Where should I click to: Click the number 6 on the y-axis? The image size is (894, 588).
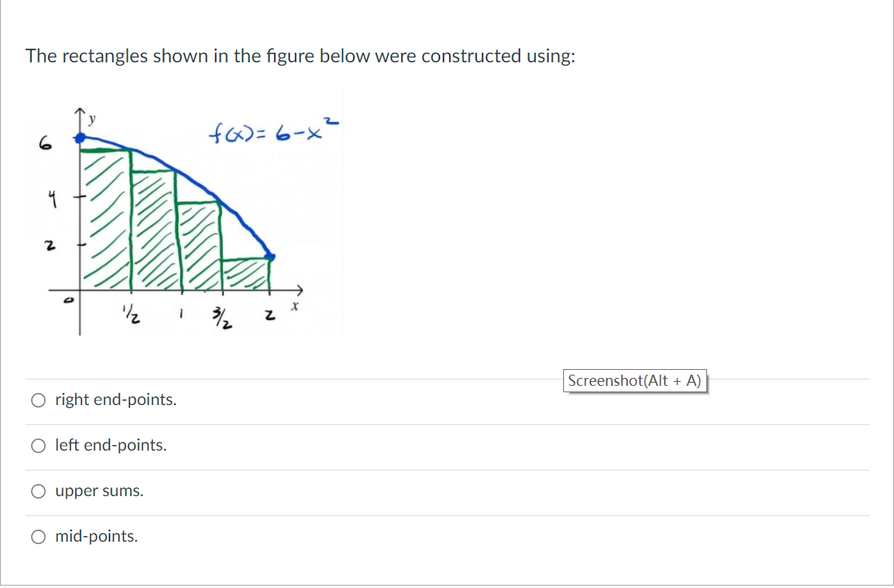point(46,143)
